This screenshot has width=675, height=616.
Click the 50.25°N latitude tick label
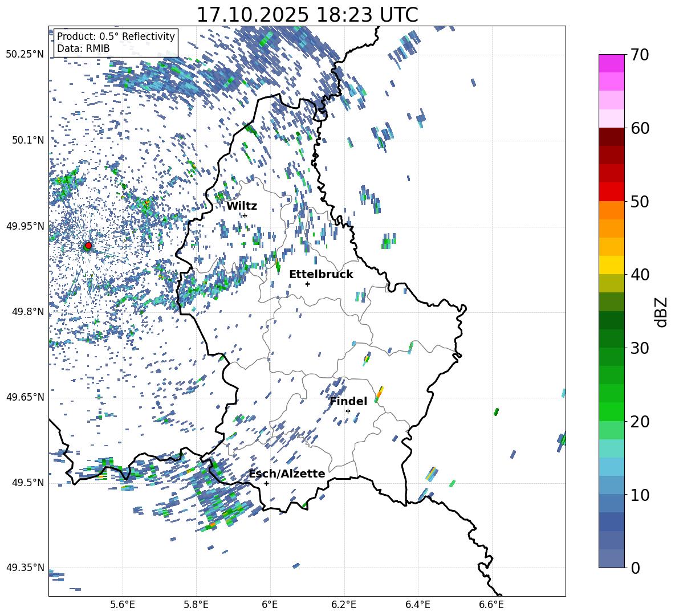[x=25, y=54]
